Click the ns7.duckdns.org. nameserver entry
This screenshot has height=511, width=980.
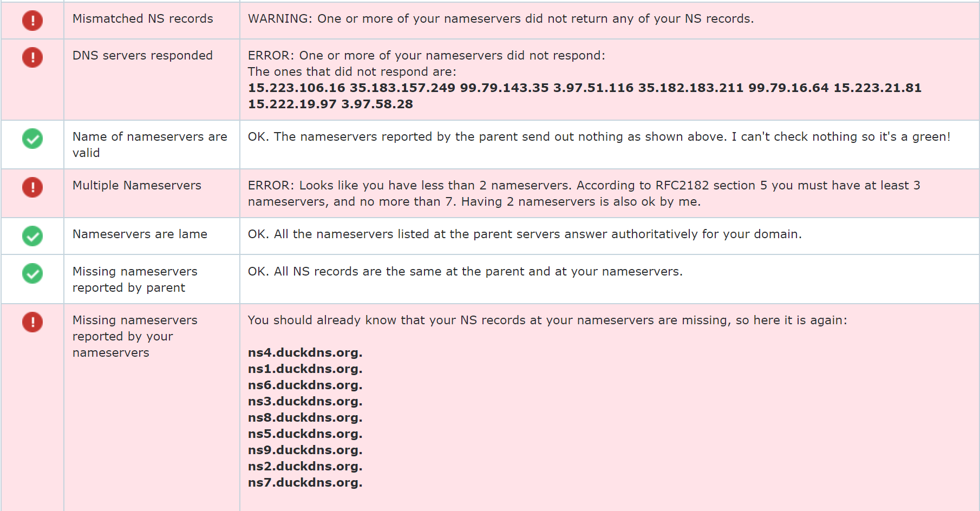[x=305, y=483]
